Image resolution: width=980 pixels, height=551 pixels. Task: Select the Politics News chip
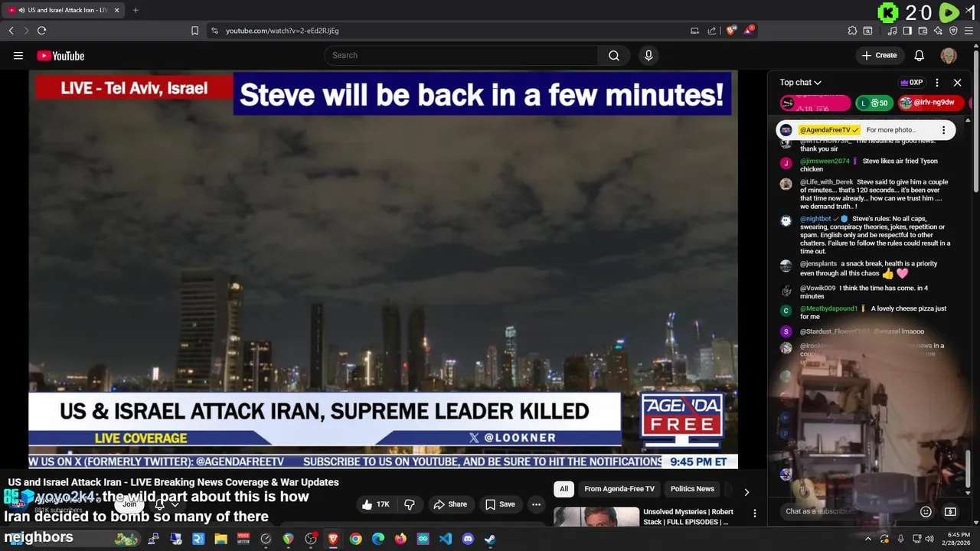[x=692, y=489]
